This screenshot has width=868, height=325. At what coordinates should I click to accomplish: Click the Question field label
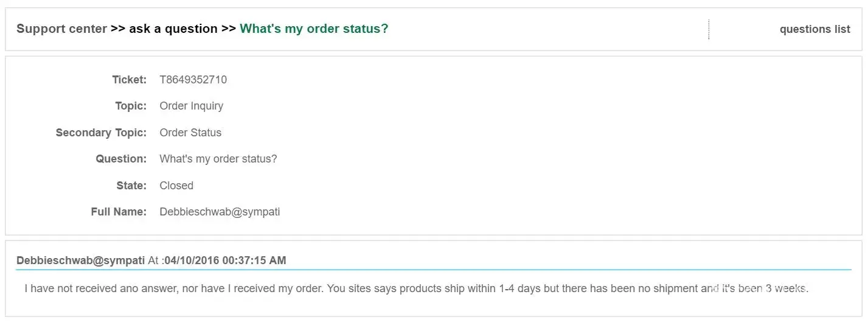pyautogui.click(x=121, y=159)
